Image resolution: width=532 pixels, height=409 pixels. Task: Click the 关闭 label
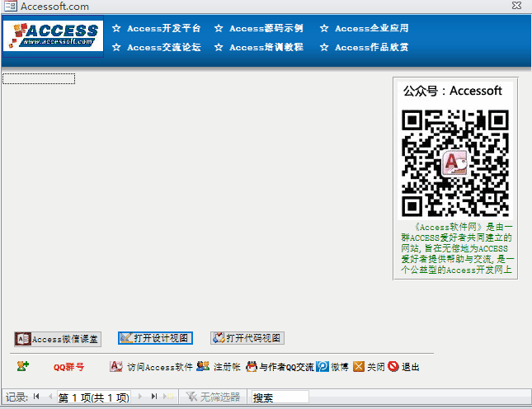click(x=375, y=367)
